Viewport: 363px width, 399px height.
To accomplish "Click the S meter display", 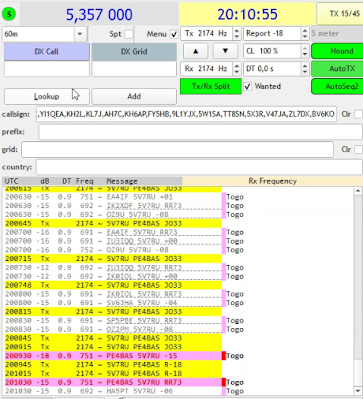I will click(337, 34).
